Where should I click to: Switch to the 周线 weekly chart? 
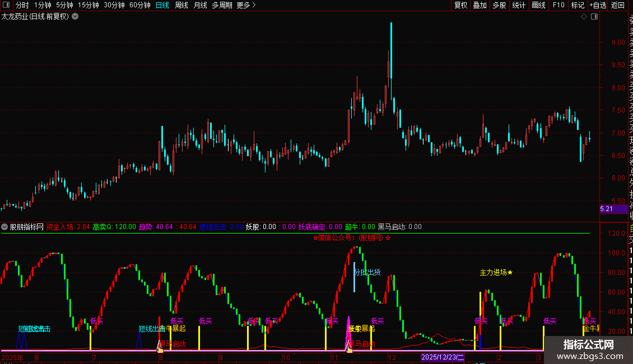coord(181,5)
